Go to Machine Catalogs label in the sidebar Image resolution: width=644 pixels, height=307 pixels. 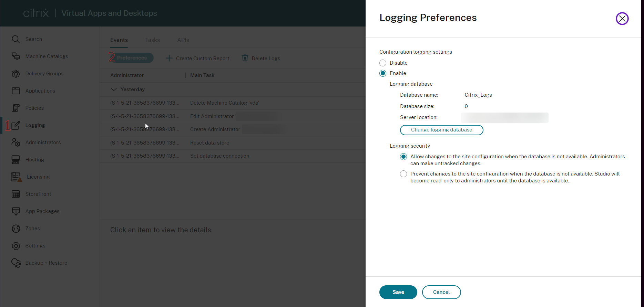click(x=47, y=56)
